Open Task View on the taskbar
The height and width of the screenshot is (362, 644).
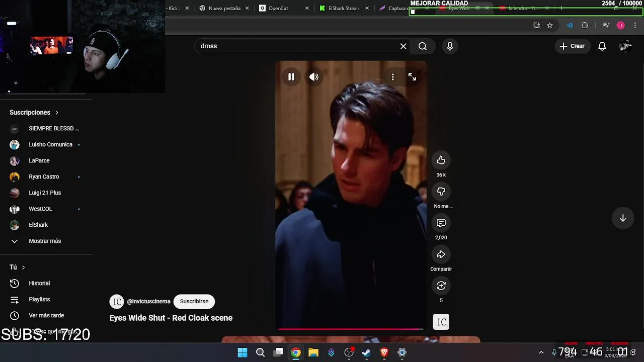point(278,352)
